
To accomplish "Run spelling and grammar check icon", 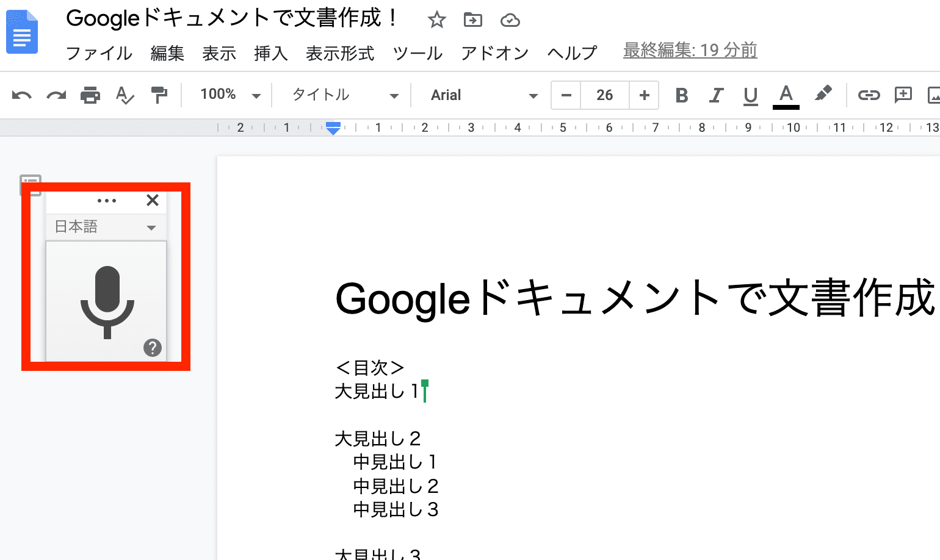I will point(125,95).
